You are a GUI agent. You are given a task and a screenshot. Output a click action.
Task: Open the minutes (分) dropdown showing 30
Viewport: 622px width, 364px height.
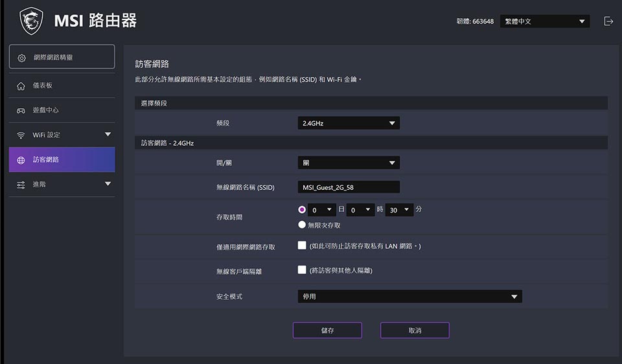tap(399, 210)
